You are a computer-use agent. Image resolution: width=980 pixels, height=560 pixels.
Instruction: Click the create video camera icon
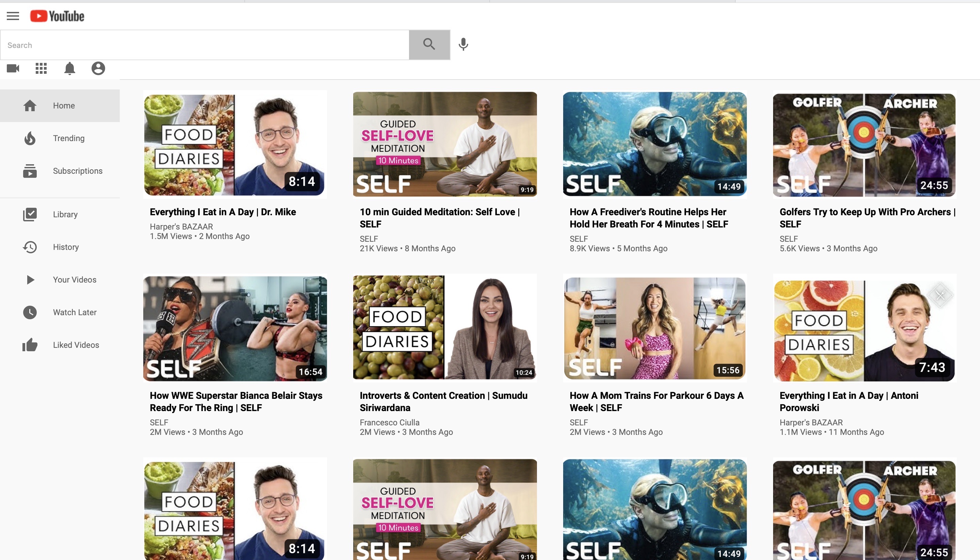coord(13,68)
